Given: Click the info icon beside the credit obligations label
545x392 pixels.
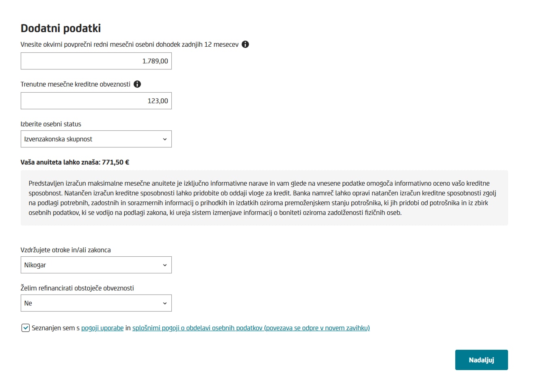Looking at the screenshot, I should [137, 84].
